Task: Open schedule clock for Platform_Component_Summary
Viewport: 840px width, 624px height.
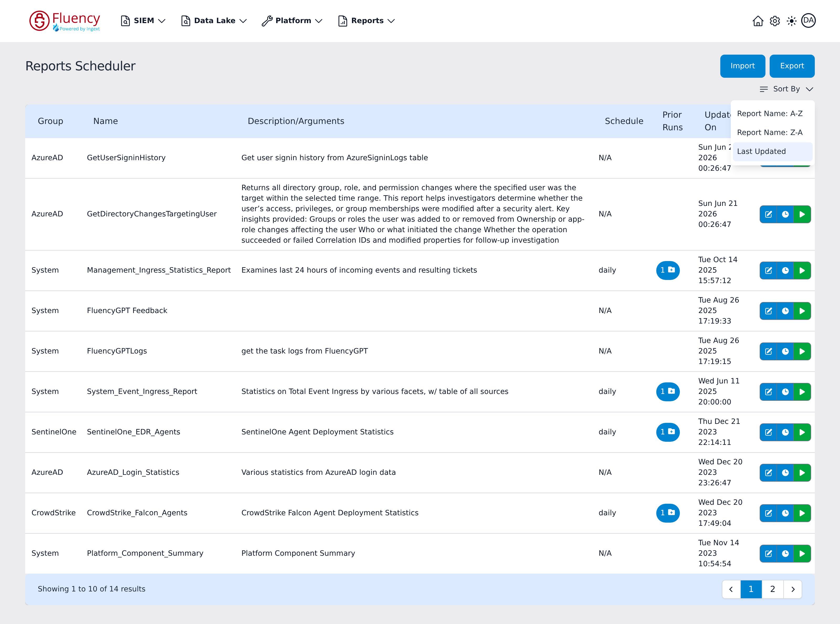Action: click(785, 553)
